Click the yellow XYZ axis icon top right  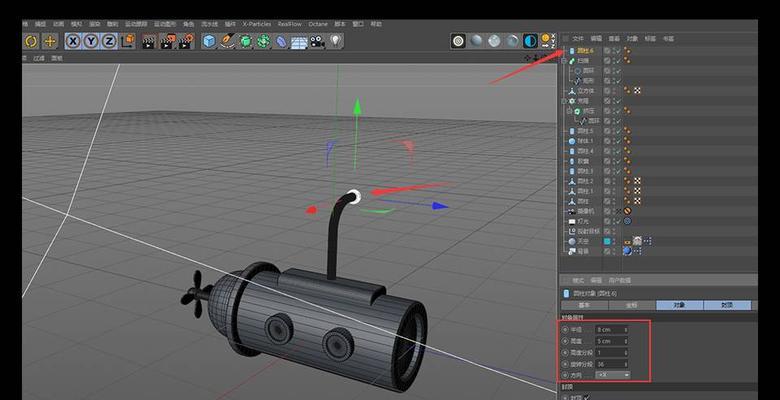547,41
